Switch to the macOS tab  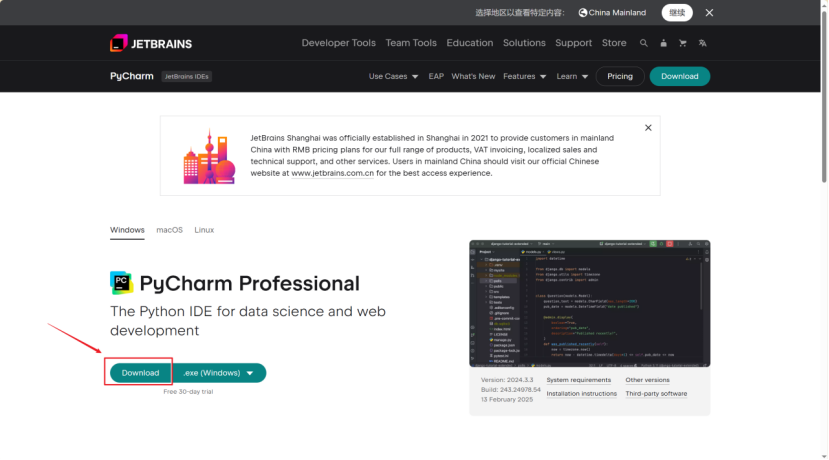coord(169,230)
